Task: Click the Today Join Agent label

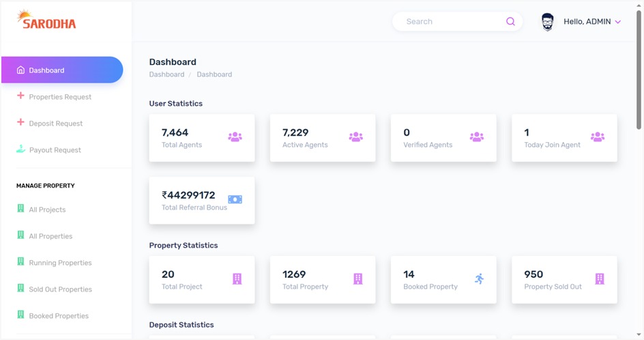Action: [552, 145]
